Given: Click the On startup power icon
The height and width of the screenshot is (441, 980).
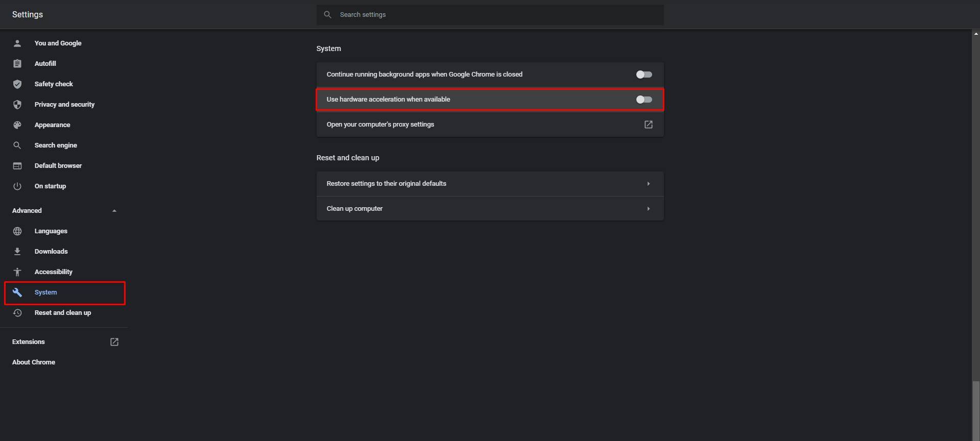Looking at the screenshot, I should 17,186.
